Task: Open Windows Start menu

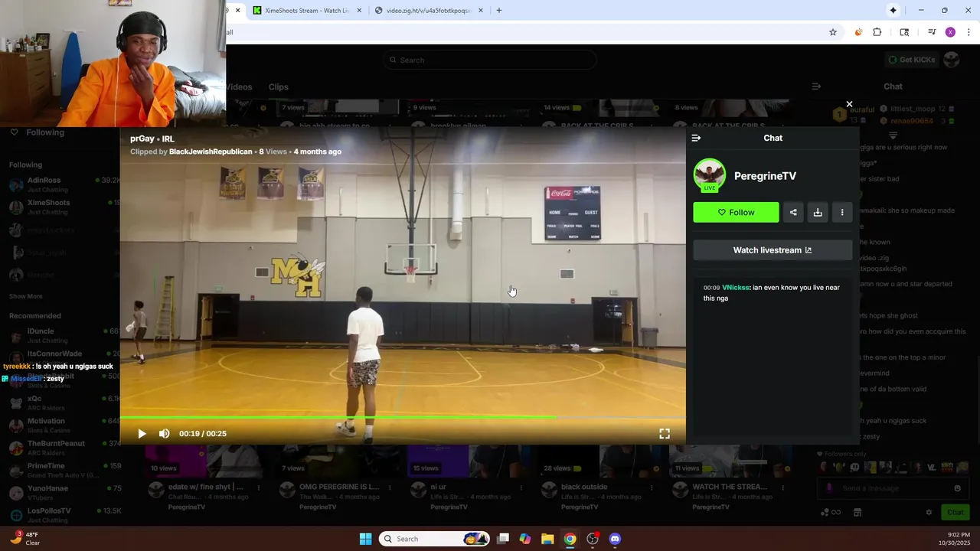Action: tap(365, 539)
